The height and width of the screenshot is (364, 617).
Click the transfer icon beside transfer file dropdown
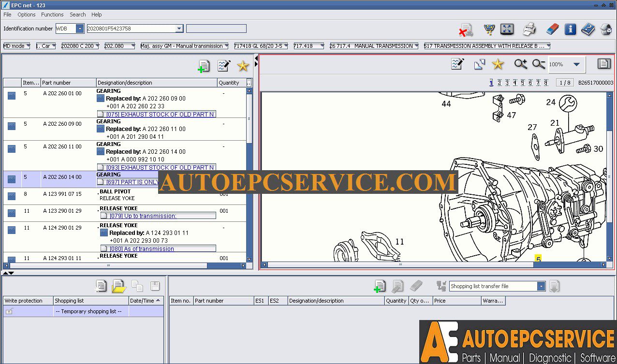pyautogui.click(x=441, y=286)
